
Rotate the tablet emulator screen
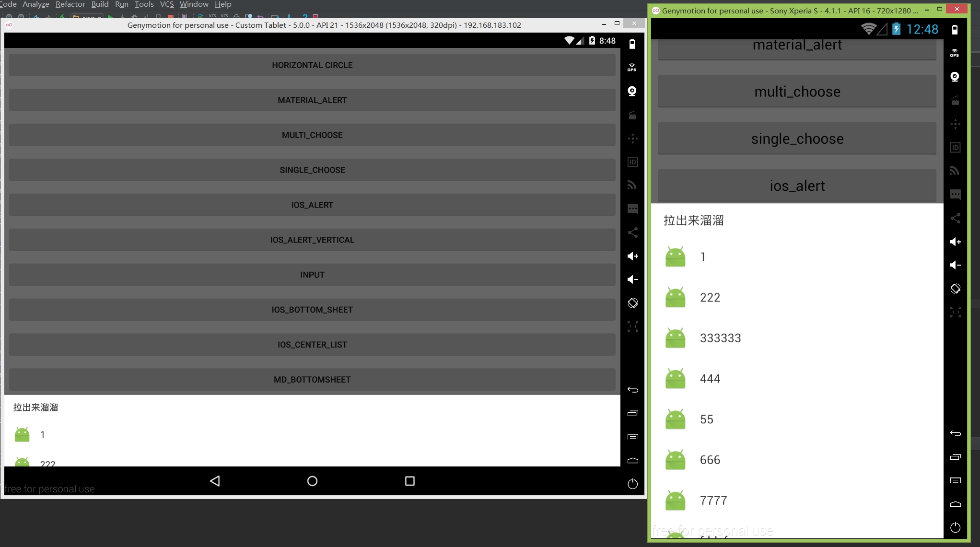click(x=632, y=303)
